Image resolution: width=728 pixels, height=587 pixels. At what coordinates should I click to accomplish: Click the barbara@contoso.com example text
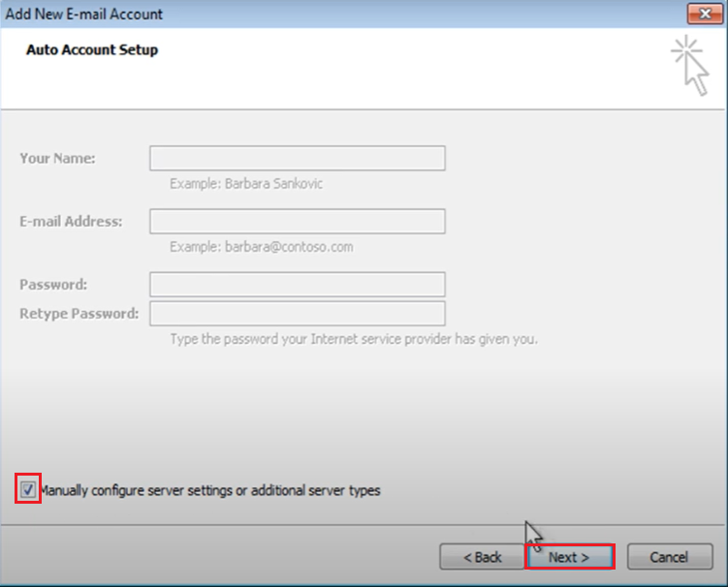pyautogui.click(x=262, y=247)
